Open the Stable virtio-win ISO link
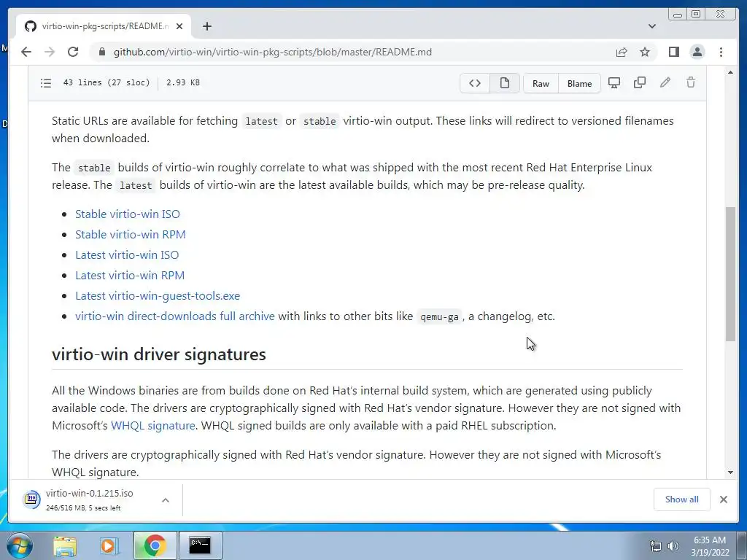The image size is (747, 560). click(x=128, y=214)
